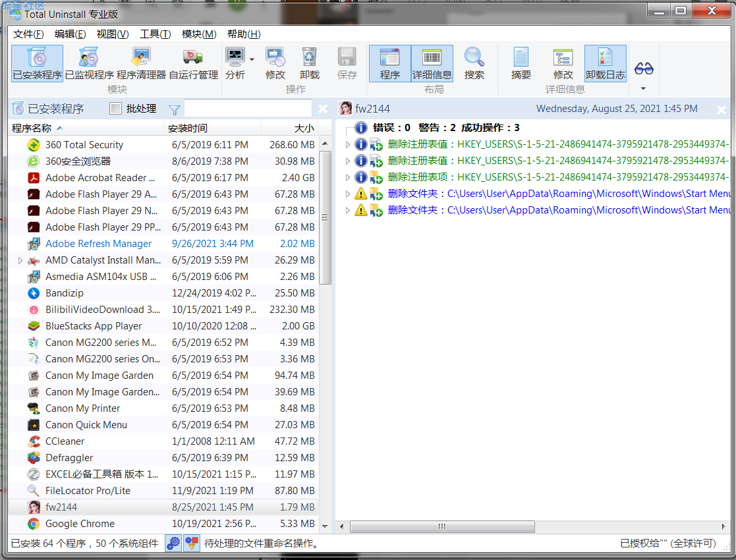Open the 程序清理器 module

click(x=141, y=63)
